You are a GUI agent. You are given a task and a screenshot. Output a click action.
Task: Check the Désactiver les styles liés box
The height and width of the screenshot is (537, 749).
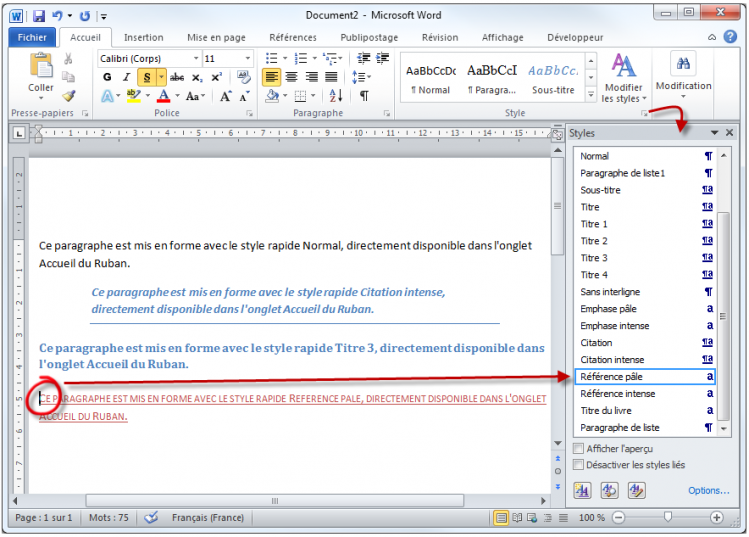(579, 465)
